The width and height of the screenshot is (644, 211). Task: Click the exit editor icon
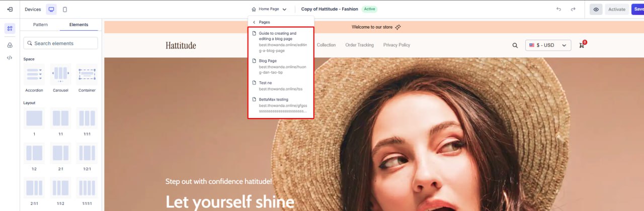click(10, 9)
